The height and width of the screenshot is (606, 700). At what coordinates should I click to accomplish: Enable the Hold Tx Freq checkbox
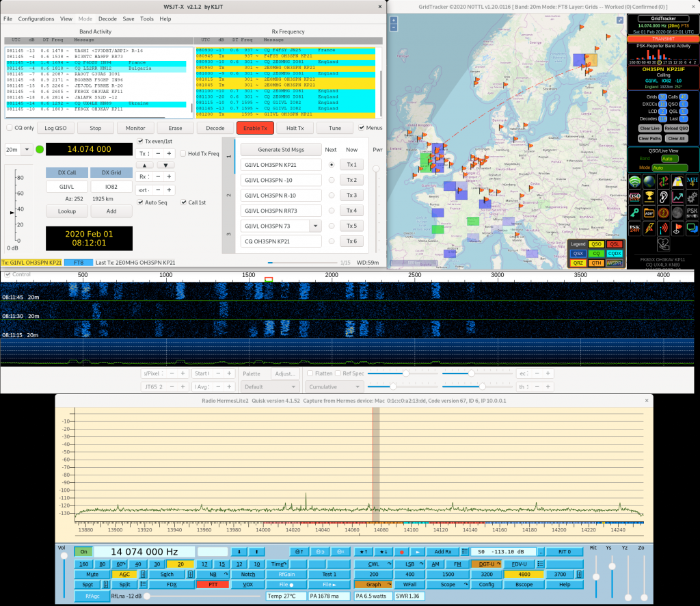183,154
